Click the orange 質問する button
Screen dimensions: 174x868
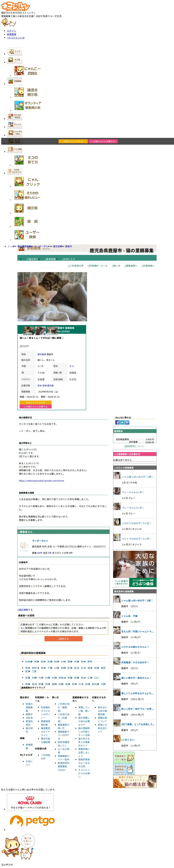pos(64,639)
